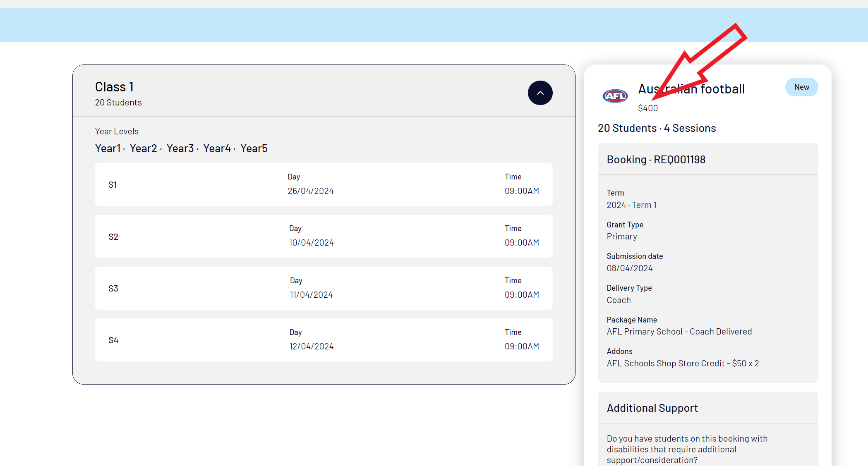Click the Booking REQ001198 heading
The width and height of the screenshot is (868, 466).
coord(656,160)
